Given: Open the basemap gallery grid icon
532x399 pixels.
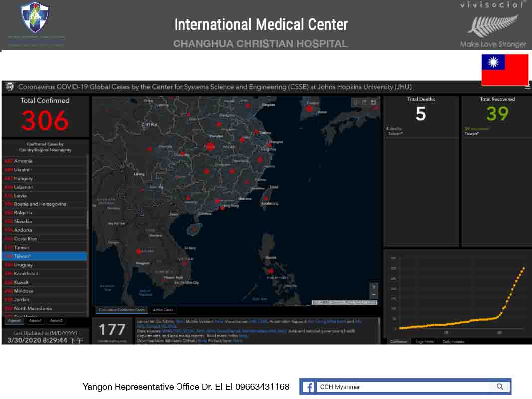Looking at the screenshot, I should tap(373, 102).
